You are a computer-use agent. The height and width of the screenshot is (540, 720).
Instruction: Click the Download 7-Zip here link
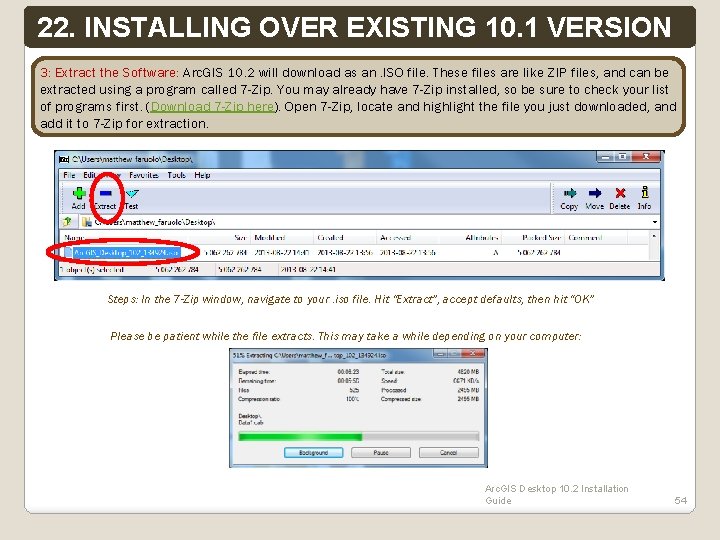click(213, 107)
